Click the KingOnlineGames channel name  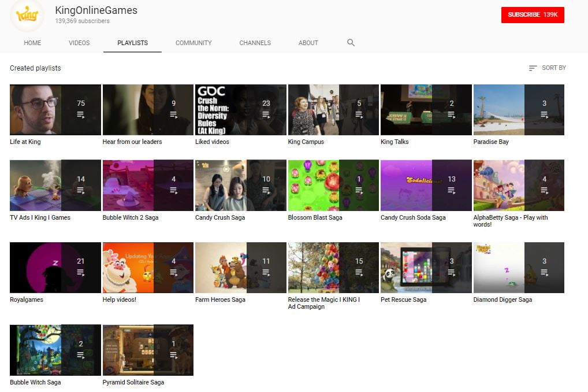point(96,10)
